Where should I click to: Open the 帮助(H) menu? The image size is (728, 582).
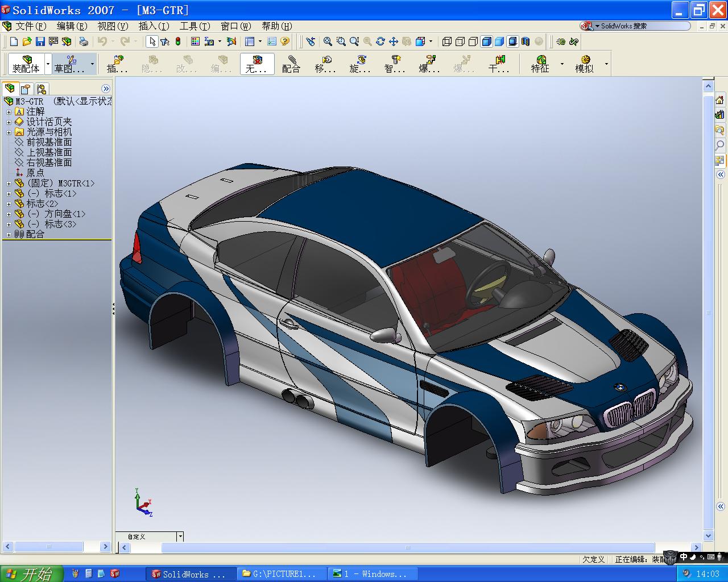pos(277,26)
